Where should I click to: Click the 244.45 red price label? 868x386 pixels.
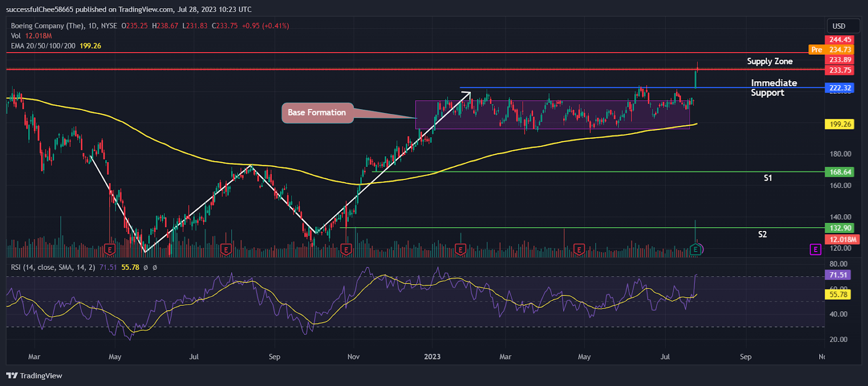pyautogui.click(x=840, y=40)
